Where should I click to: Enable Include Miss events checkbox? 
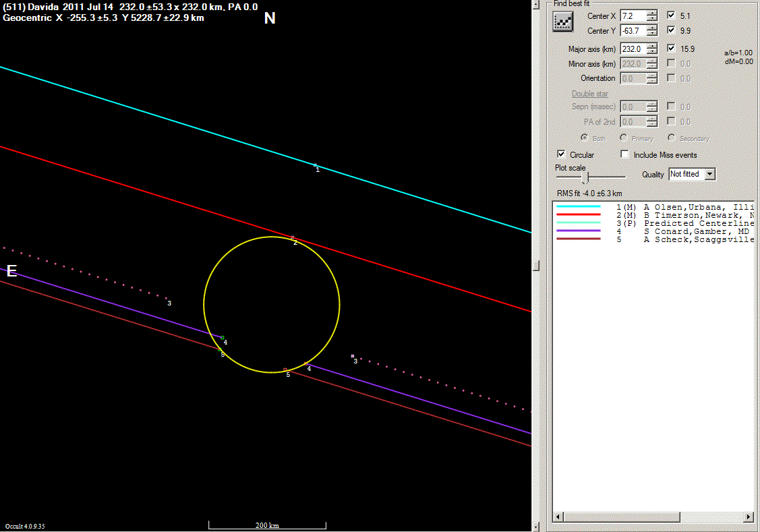(x=625, y=154)
